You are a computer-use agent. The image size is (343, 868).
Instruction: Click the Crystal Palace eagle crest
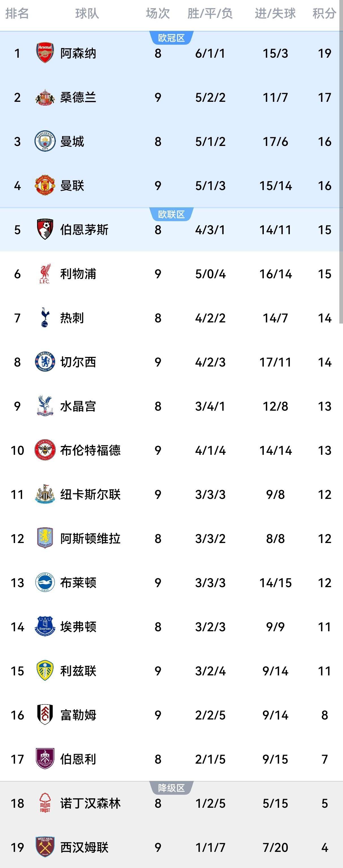[45, 406]
